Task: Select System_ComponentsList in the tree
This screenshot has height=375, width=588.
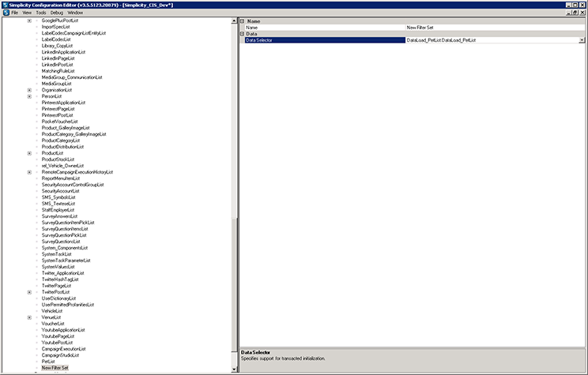Action: coord(65,248)
